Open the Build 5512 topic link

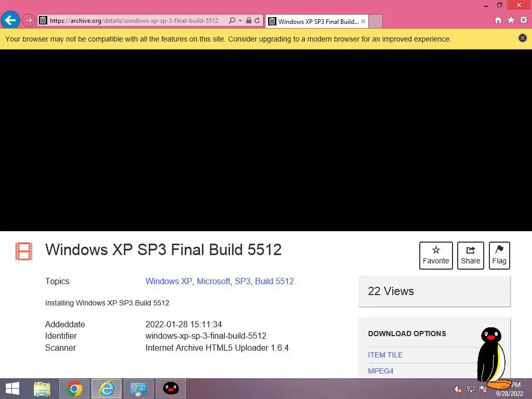(x=274, y=281)
